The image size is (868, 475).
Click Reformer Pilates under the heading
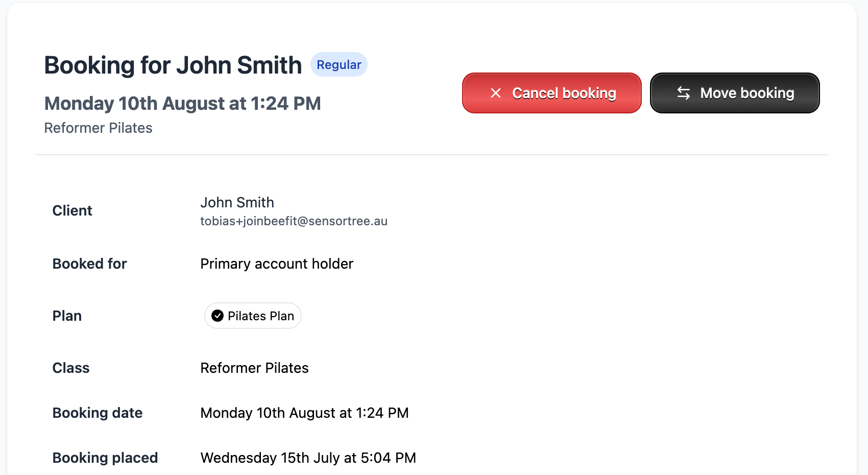point(99,128)
